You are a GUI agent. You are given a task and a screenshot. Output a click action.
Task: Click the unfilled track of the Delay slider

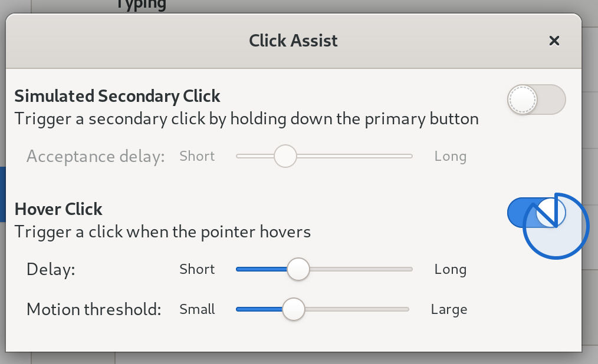click(361, 269)
